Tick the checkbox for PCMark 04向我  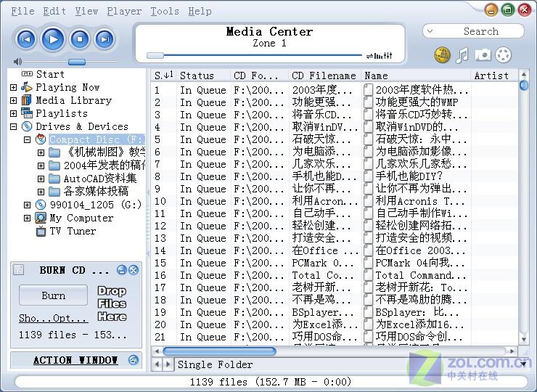coord(368,263)
